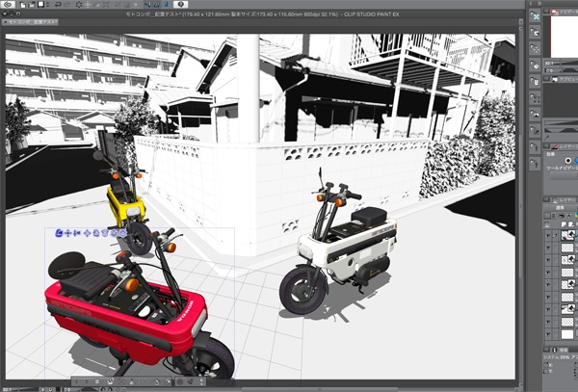Image resolution: width=578 pixels, height=392 pixels.
Task: Toggle eye icon of third layer from top
Action: 548,260
